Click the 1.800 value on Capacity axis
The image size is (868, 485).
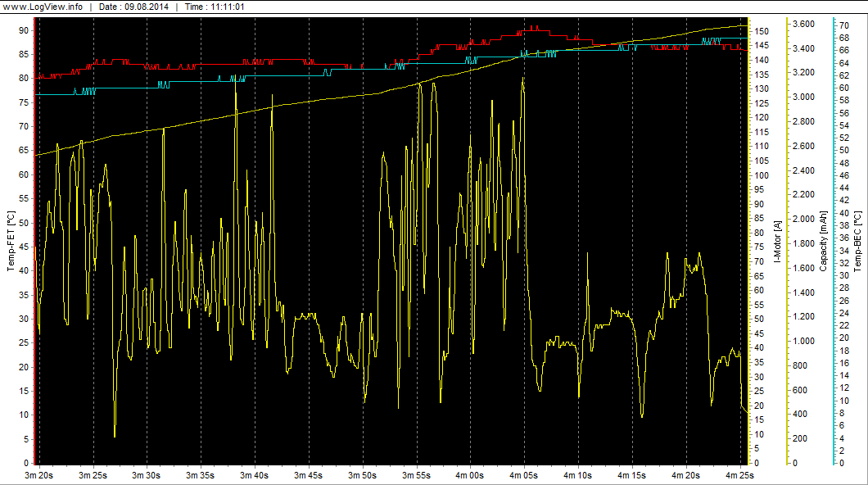803,243
